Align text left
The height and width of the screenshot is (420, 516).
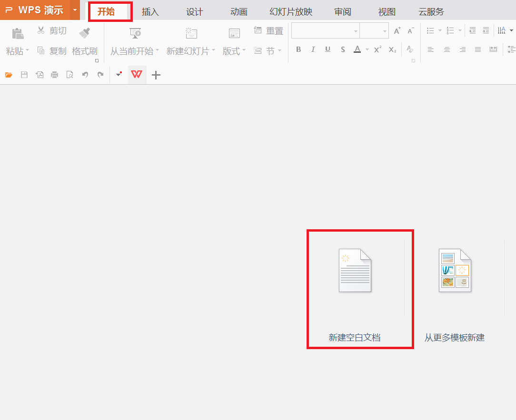click(430, 49)
